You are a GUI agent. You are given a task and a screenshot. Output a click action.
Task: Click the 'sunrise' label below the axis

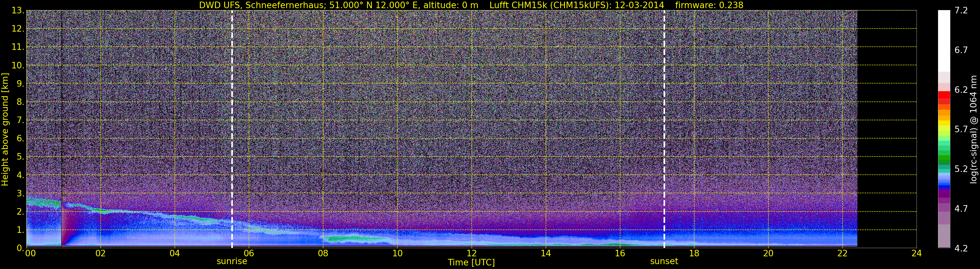(232, 262)
